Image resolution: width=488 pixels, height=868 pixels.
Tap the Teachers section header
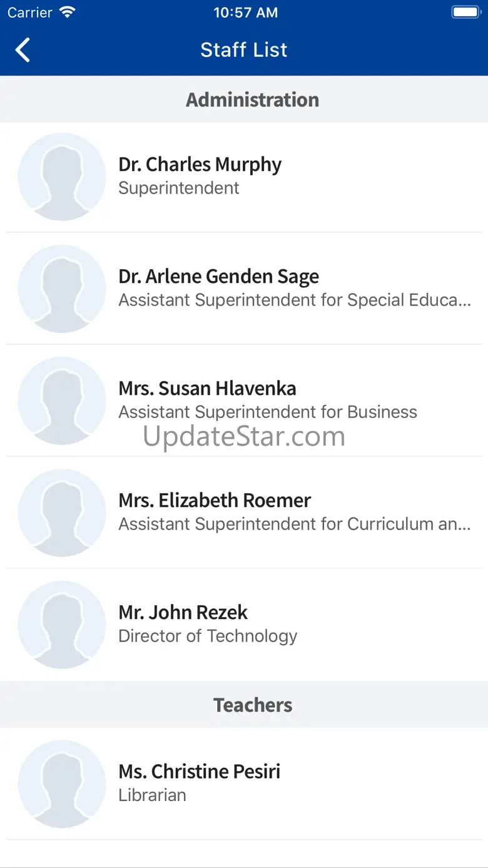tap(253, 705)
